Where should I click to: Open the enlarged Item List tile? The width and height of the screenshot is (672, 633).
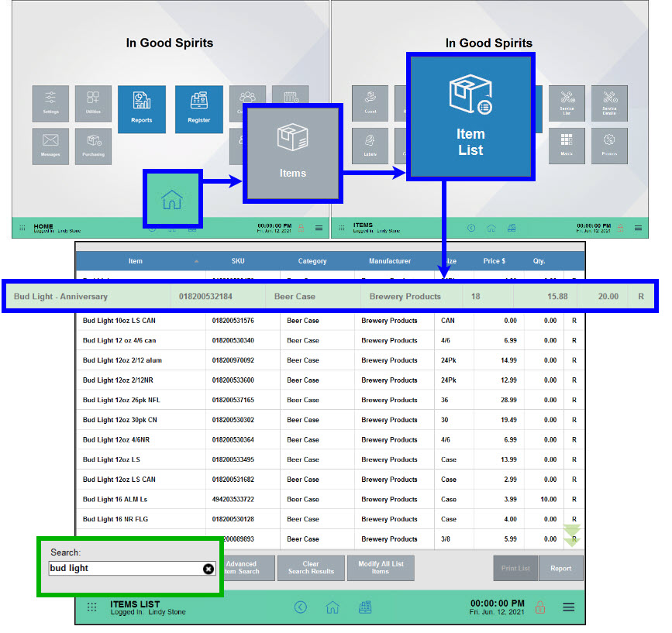[470, 116]
